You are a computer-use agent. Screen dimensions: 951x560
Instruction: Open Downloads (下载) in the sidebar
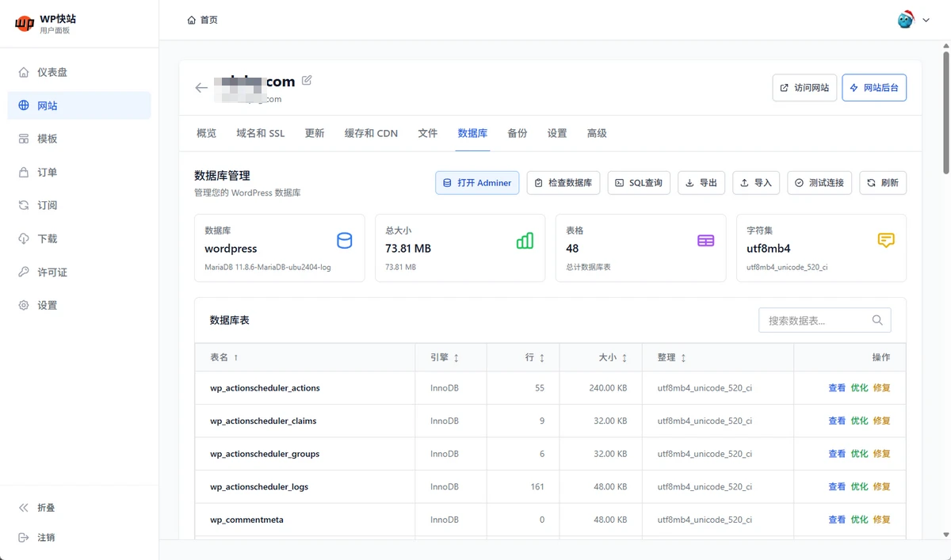[48, 238]
